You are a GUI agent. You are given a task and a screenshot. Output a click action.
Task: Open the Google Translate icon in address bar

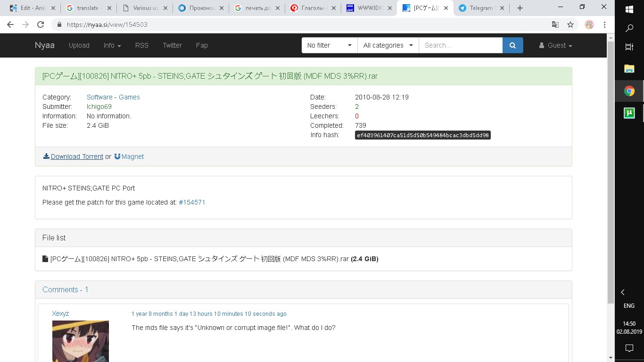(556, 25)
